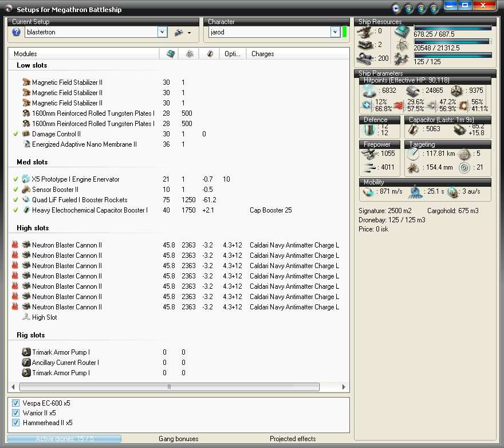The width and height of the screenshot is (504, 448).
Task: Click the Ancillary Current Router I rig icon
Action: coord(26,363)
